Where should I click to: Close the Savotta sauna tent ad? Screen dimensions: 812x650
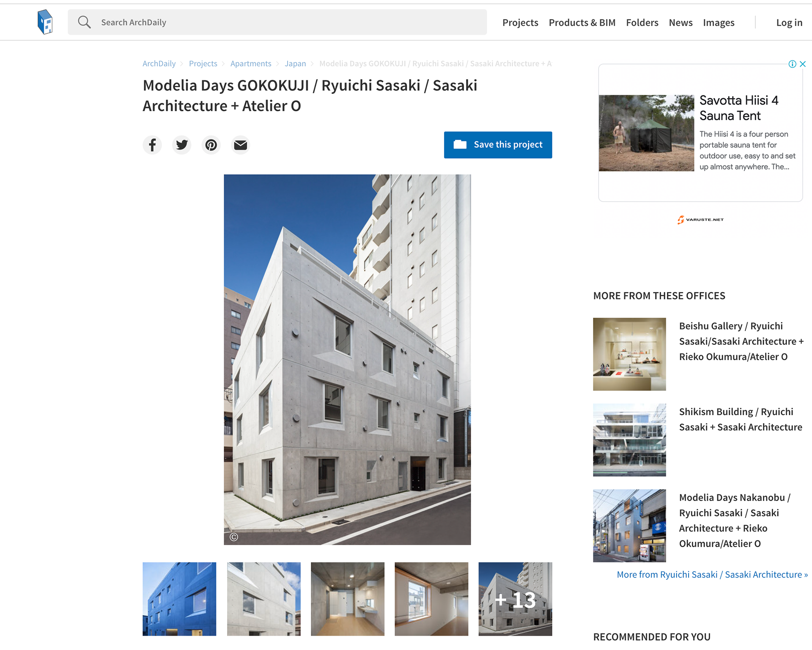[x=803, y=64]
